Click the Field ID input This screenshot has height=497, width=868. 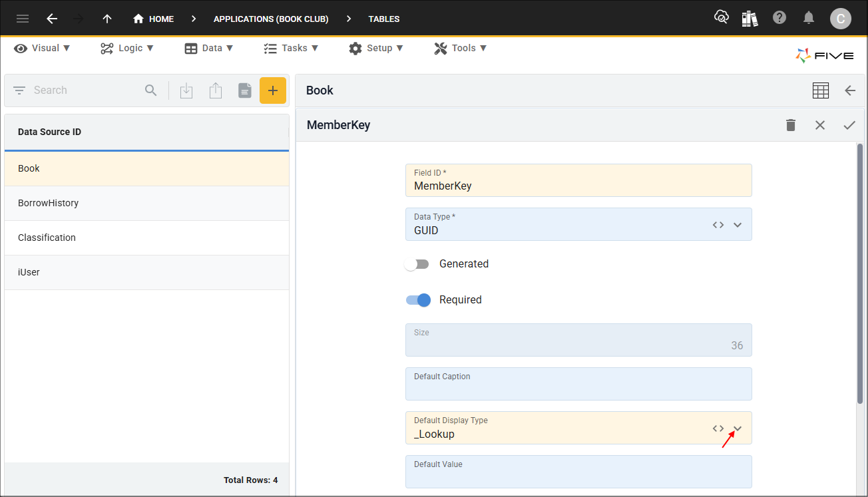tap(578, 180)
